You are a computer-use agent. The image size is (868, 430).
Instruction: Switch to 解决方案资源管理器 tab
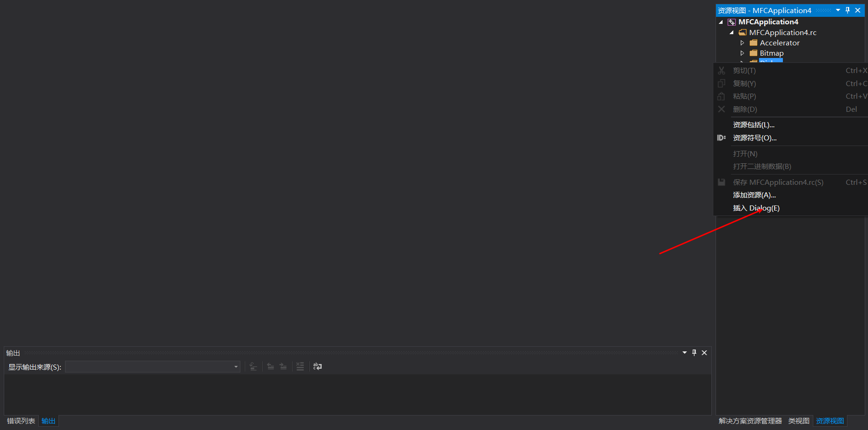point(750,421)
